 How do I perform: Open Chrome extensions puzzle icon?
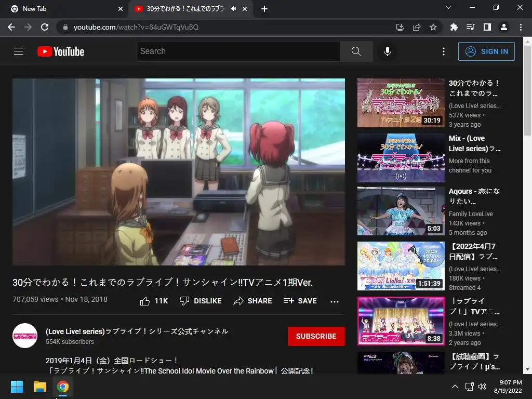pyautogui.click(x=454, y=27)
